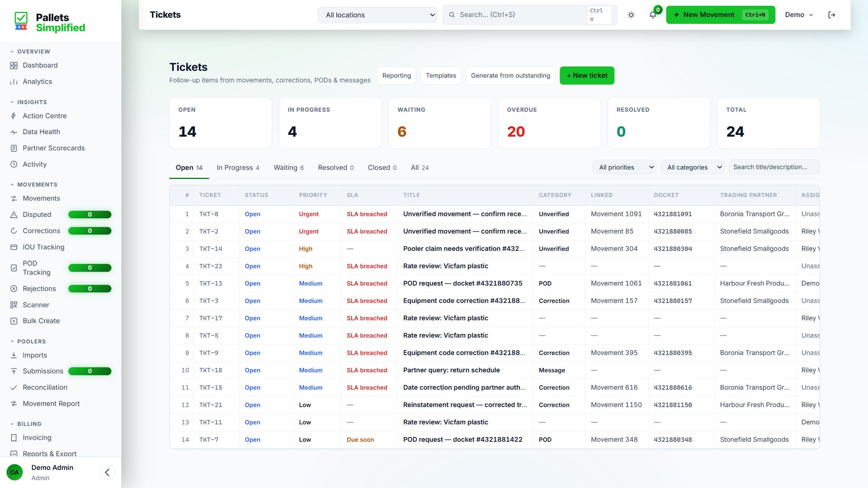Image resolution: width=868 pixels, height=488 pixels.
Task: Click Generate from outstanding
Action: coord(510,75)
